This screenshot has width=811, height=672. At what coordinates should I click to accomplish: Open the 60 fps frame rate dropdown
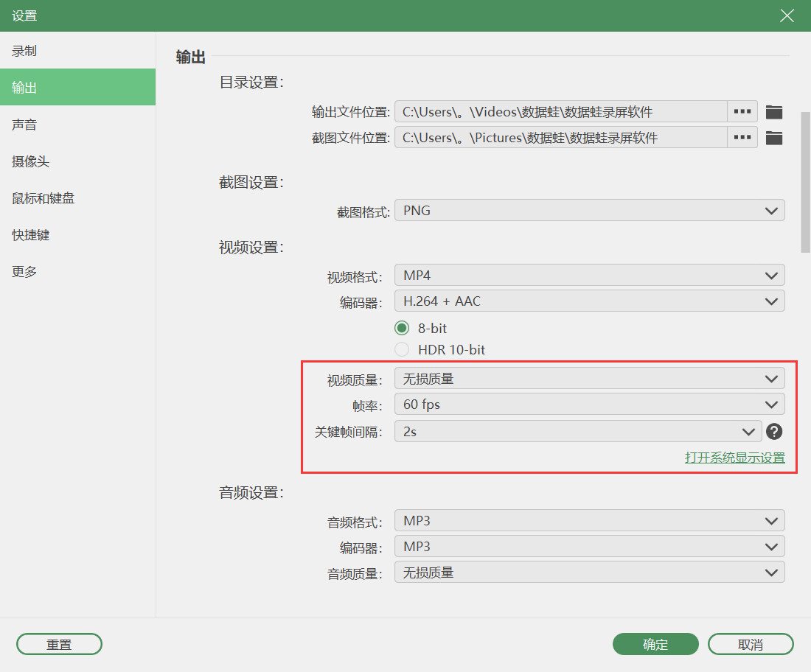tap(590, 405)
